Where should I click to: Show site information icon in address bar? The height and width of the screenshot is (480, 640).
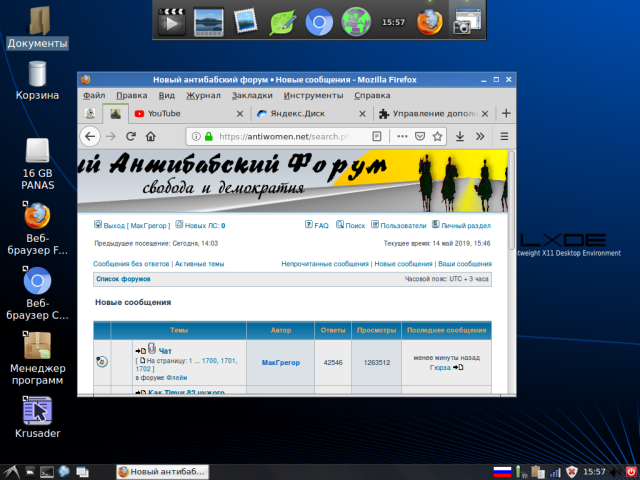pyautogui.click(x=196, y=136)
